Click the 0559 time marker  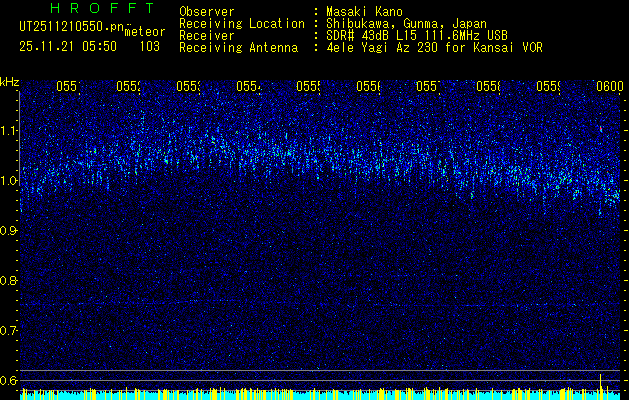click(x=548, y=86)
